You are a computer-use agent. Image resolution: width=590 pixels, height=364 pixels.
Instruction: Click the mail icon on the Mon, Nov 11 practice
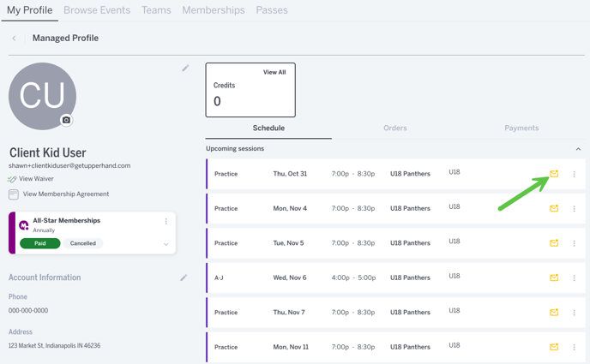click(x=554, y=347)
